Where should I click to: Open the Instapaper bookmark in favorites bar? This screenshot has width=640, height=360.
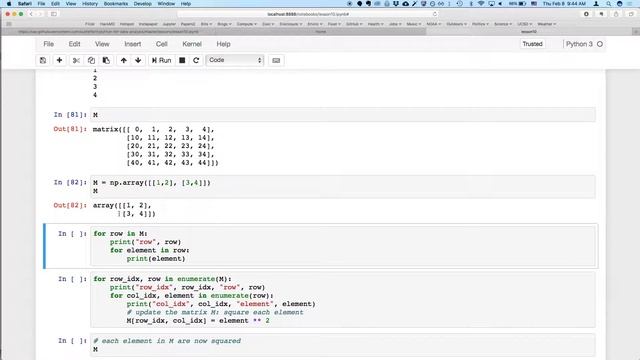[x=148, y=24]
